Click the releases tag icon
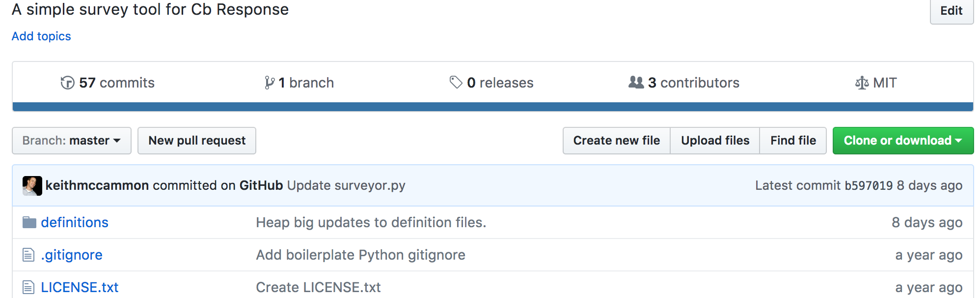The height and width of the screenshot is (298, 980). click(x=456, y=82)
